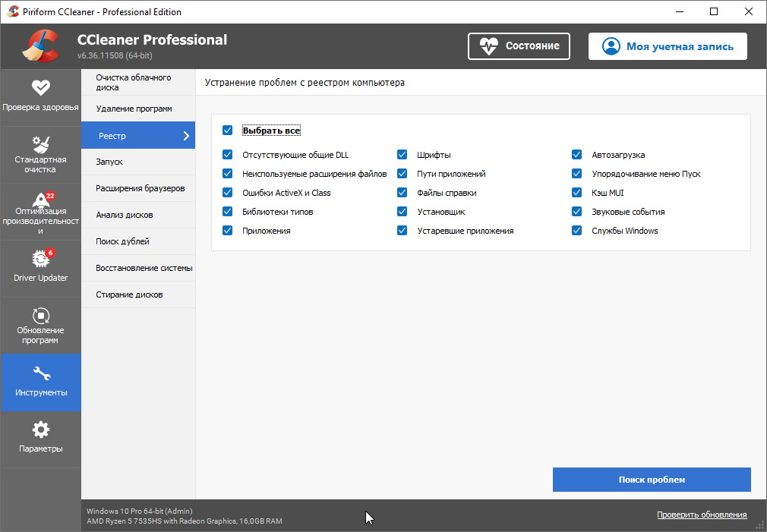The image size is (767, 532).
Task: Toggle Файлы справки checkbox
Action: click(402, 193)
